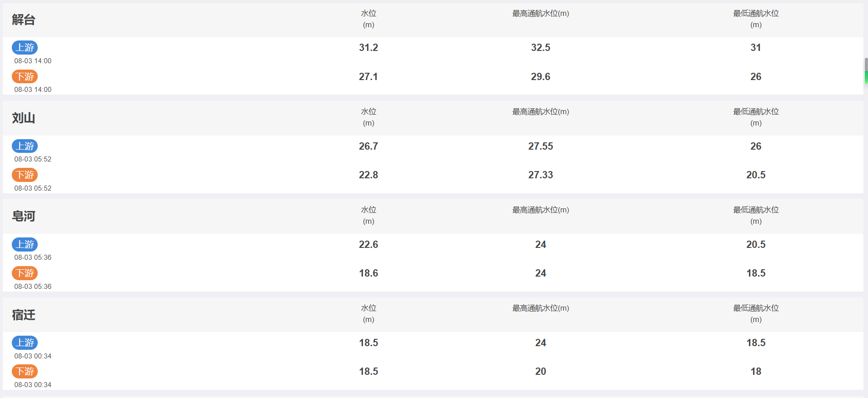Click the 皂河 station heading
The height and width of the screenshot is (398, 868).
24,216
